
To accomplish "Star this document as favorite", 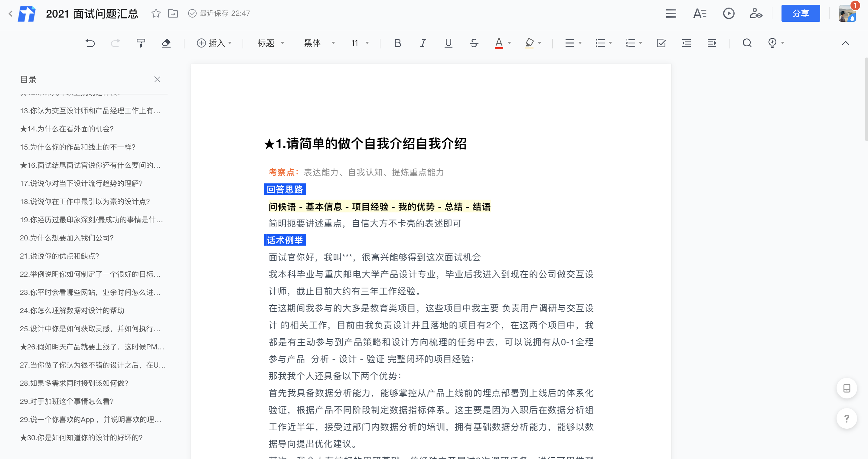I will (156, 13).
